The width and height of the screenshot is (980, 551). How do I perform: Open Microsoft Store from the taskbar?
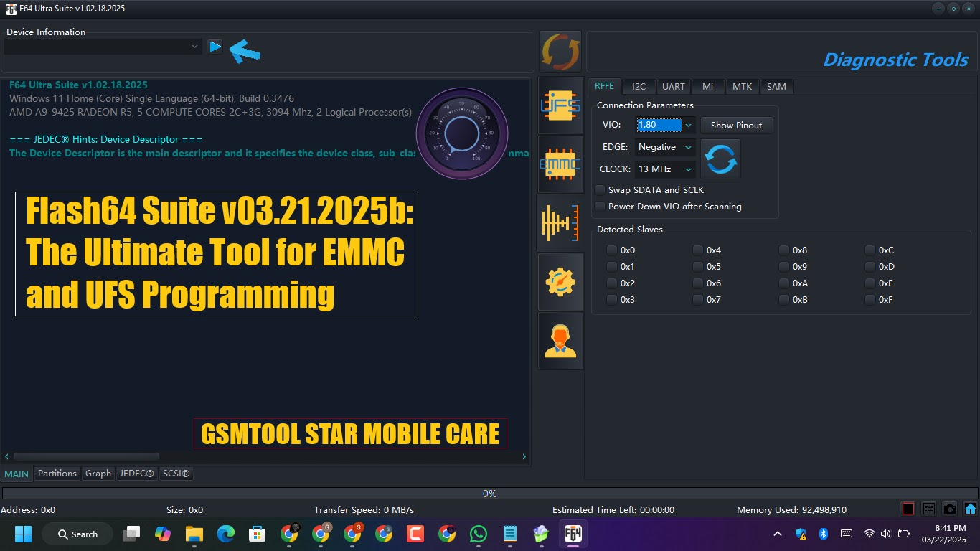click(x=258, y=534)
